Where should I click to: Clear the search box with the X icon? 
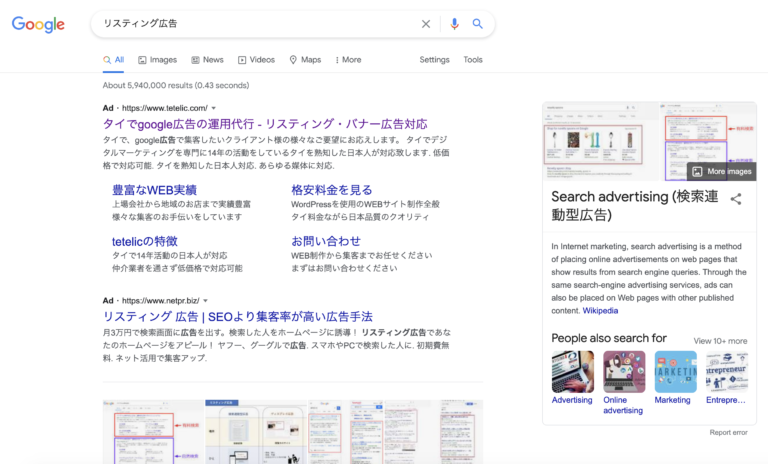[426, 24]
